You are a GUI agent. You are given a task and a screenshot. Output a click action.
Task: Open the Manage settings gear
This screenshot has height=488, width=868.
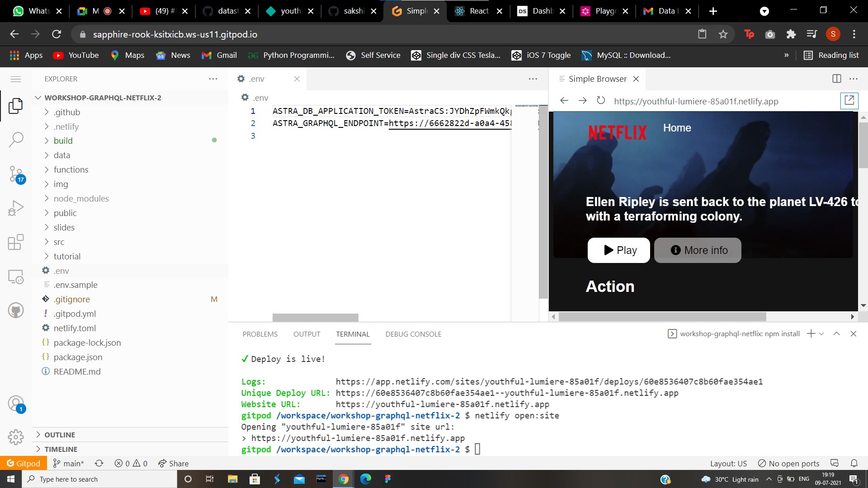(16, 437)
